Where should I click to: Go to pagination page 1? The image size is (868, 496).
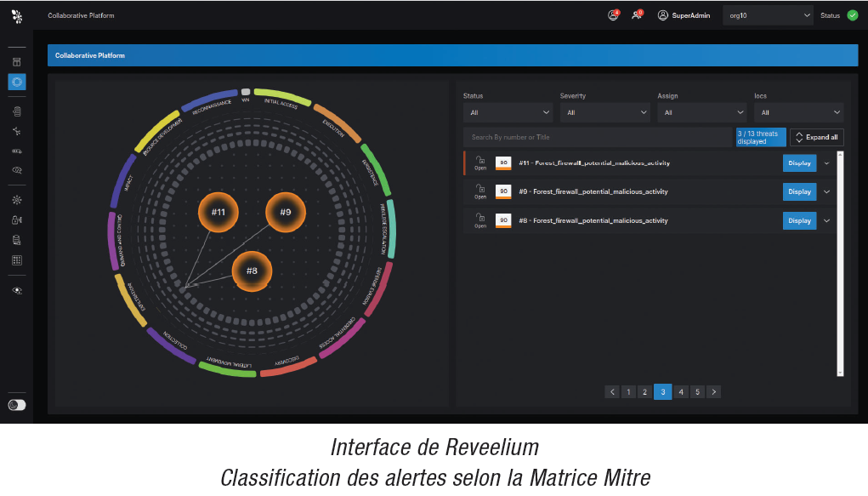tap(628, 392)
